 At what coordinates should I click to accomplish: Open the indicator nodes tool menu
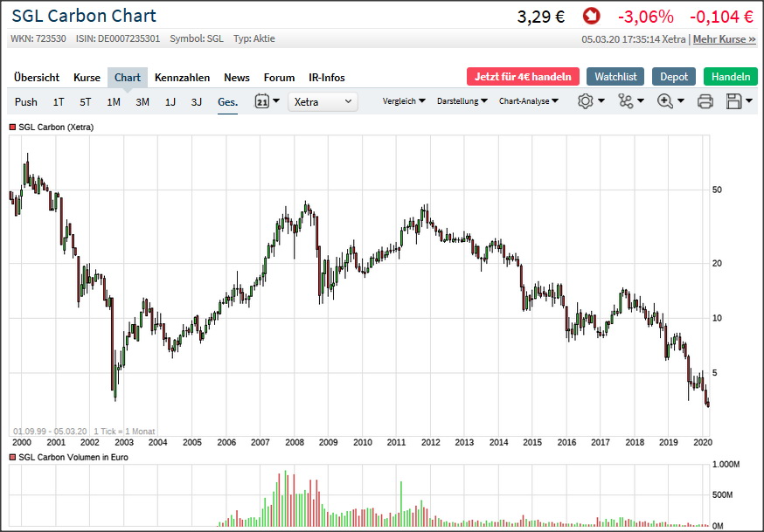point(625,101)
